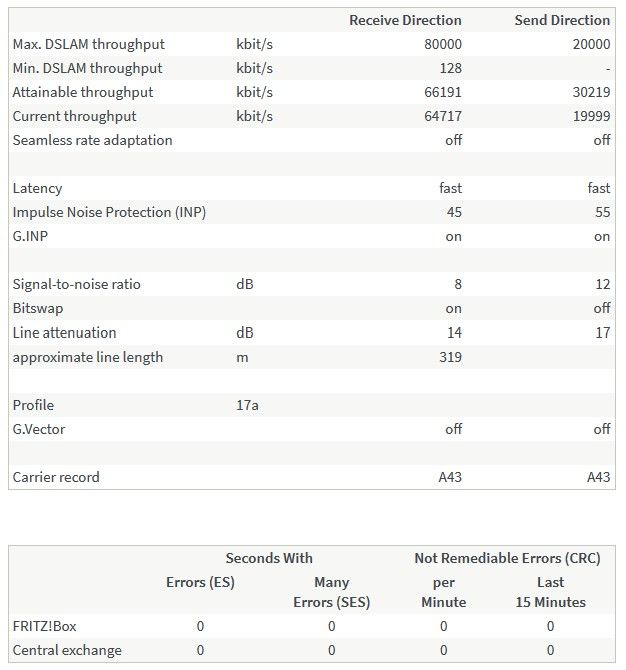626x670 pixels.
Task: Click the Send Direction column header
Action: [x=561, y=20]
